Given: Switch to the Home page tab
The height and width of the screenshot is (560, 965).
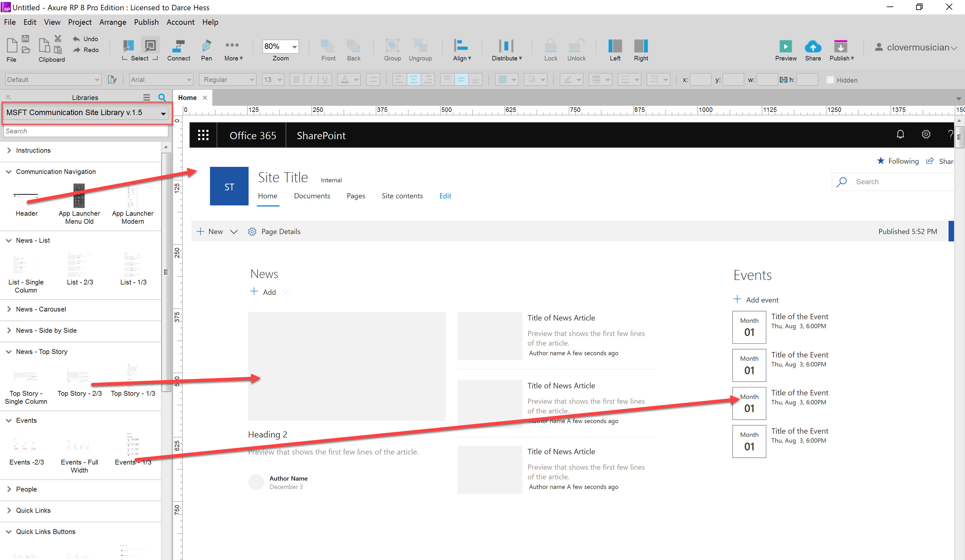Looking at the screenshot, I should [x=187, y=98].
